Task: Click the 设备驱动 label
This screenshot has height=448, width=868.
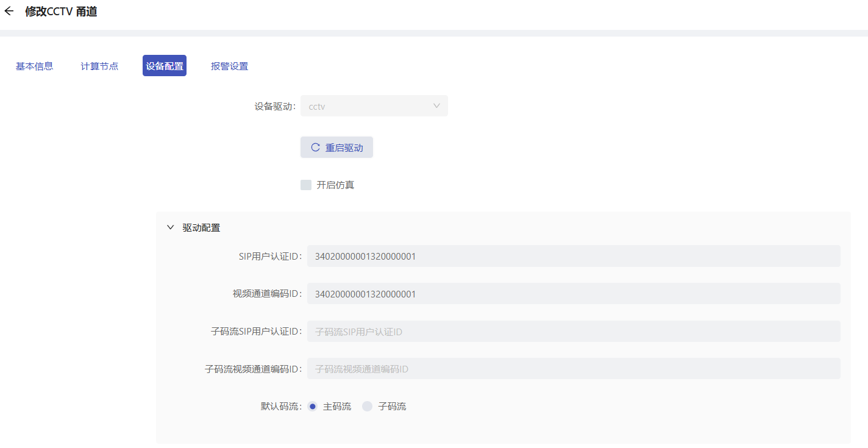Action: 276,106
